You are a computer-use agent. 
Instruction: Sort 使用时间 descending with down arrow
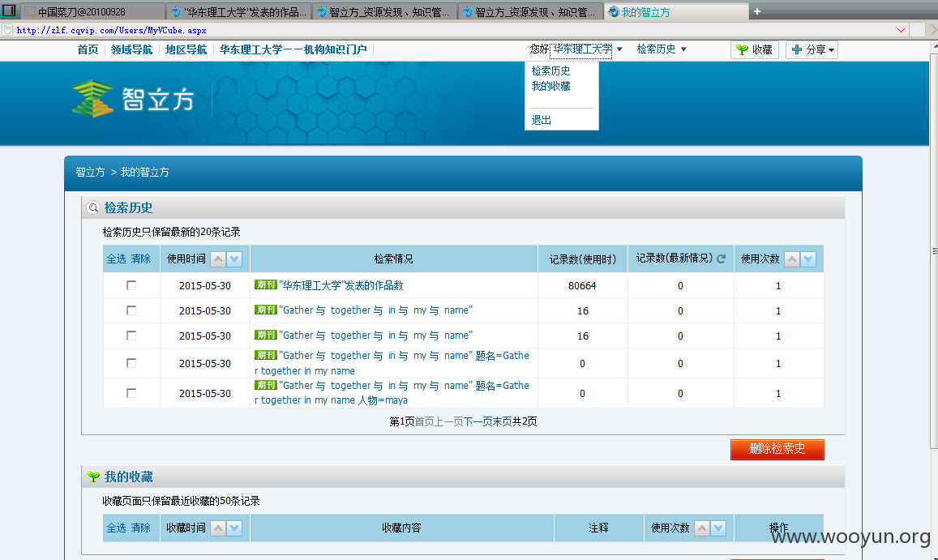(x=234, y=259)
